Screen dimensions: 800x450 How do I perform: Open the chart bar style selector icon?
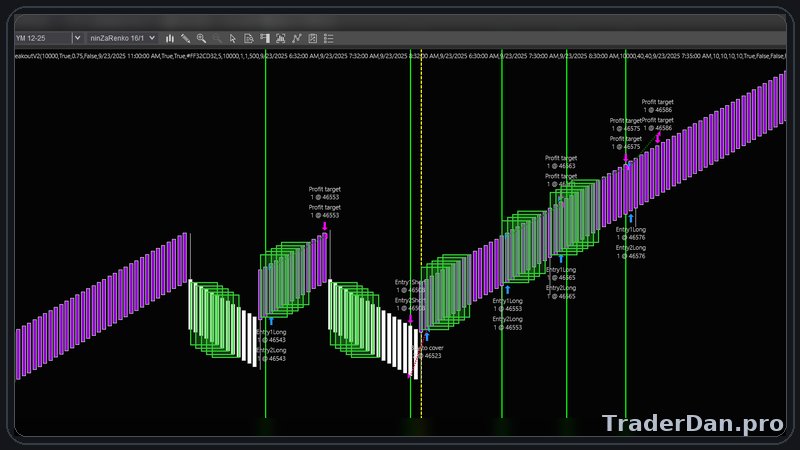[170, 38]
